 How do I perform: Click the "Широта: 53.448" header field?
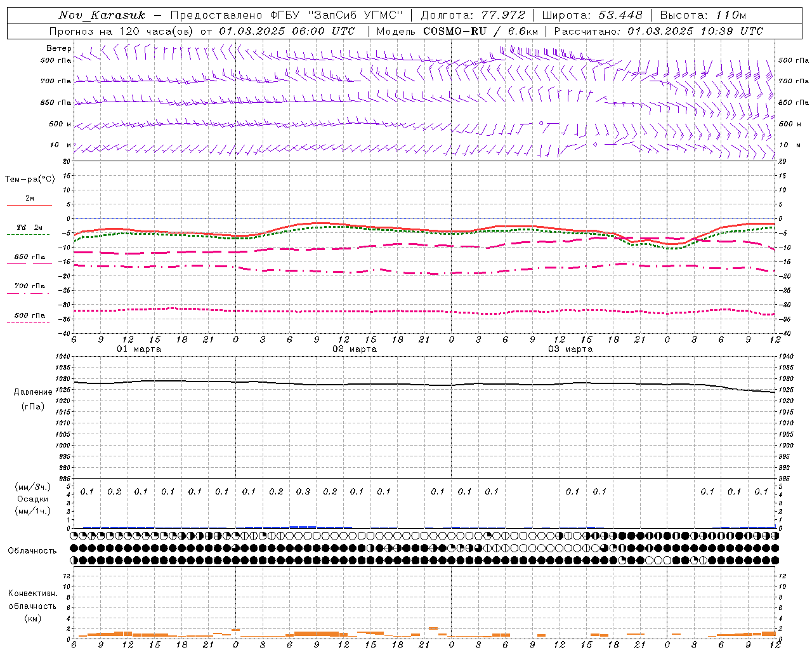coord(592,15)
